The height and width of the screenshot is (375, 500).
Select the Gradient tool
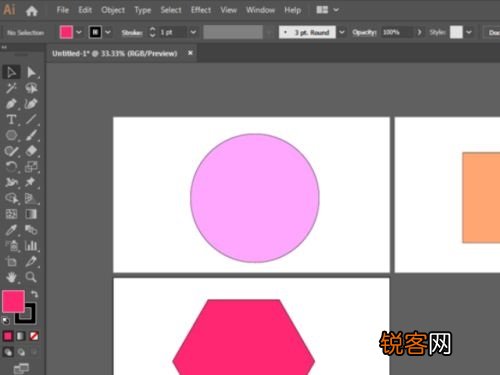pyautogui.click(x=31, y=214)
